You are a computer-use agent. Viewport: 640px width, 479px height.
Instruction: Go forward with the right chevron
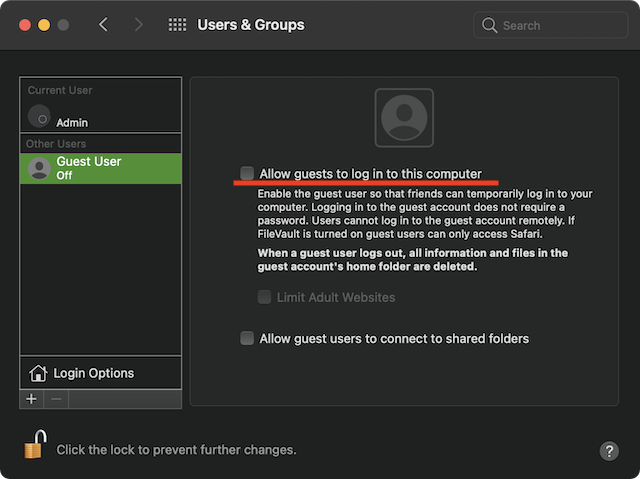[x=138, y=25]
